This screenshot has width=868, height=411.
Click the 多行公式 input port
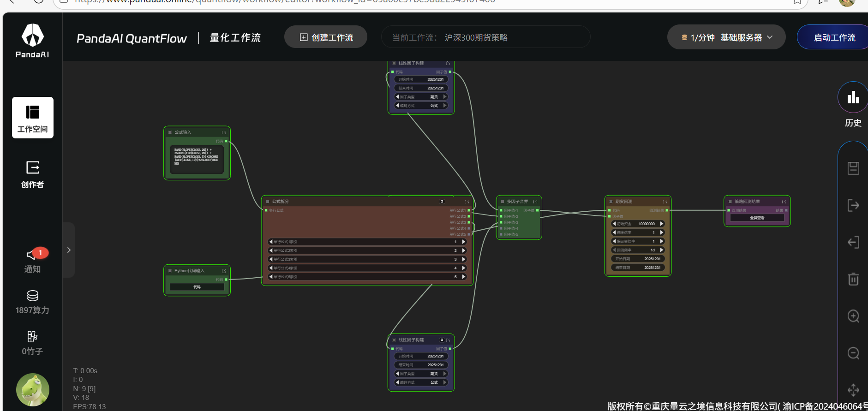(x=266, y=210)
